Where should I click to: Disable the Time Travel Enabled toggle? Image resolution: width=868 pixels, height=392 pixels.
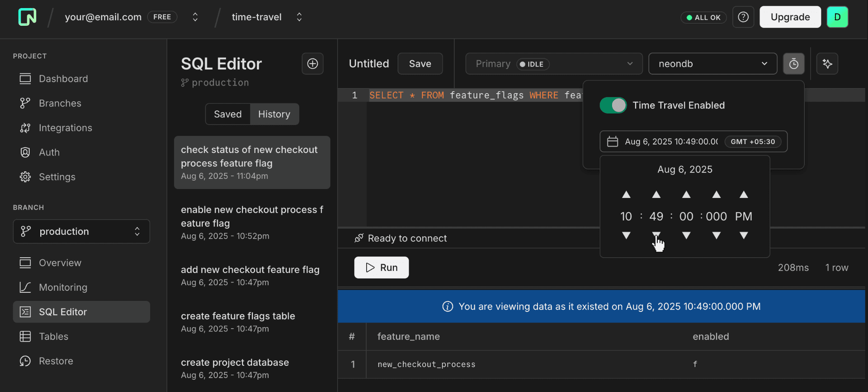point(613,105)
